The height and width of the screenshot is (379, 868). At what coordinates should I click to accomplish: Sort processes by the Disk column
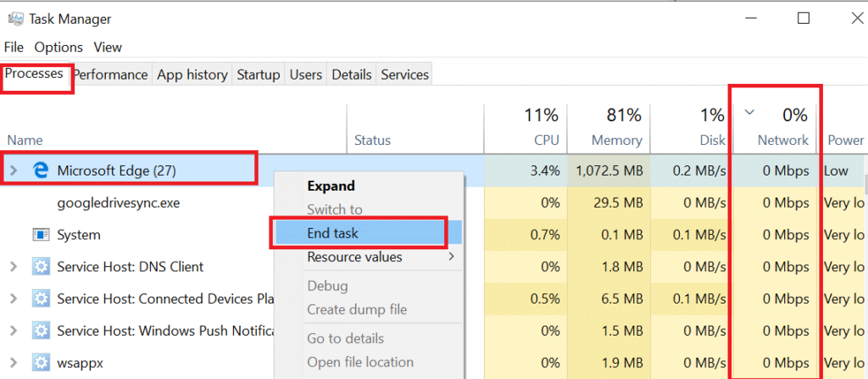[692, 129]
